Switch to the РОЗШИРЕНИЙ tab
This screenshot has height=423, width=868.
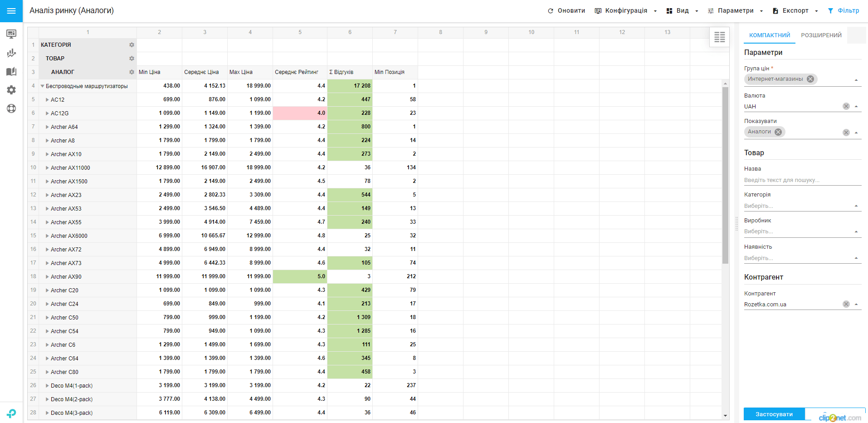point(821,35)
